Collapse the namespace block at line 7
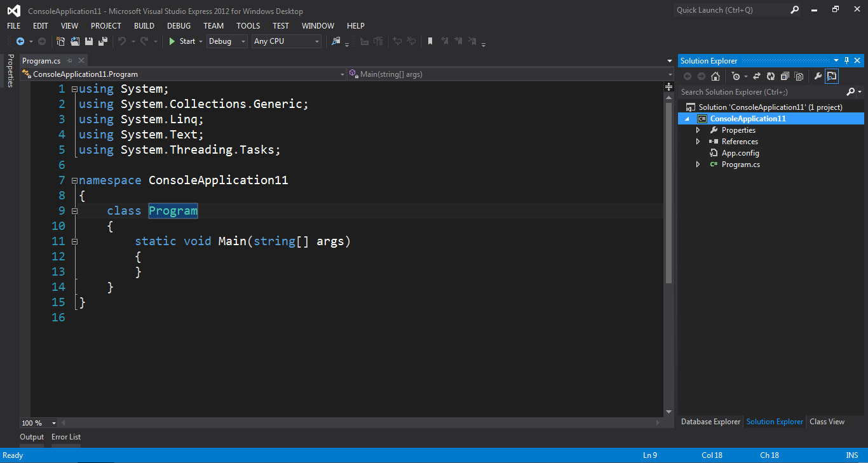The height and width of the screenshot is (463, 868). (74, 181)
